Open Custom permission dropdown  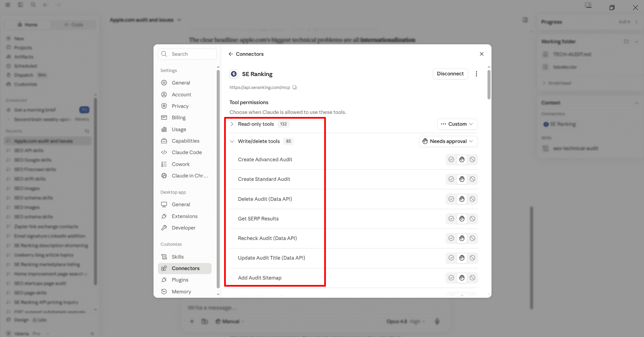tap(457, 124)
